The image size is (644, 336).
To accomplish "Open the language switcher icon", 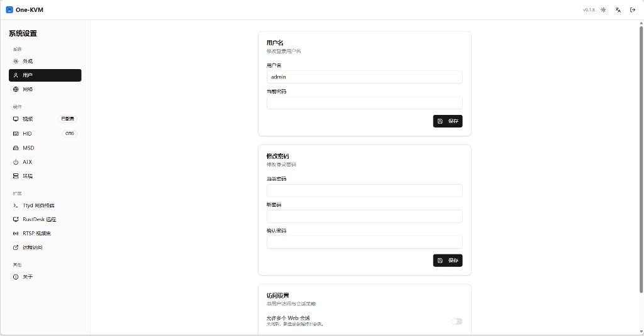I will pos(618,10).
